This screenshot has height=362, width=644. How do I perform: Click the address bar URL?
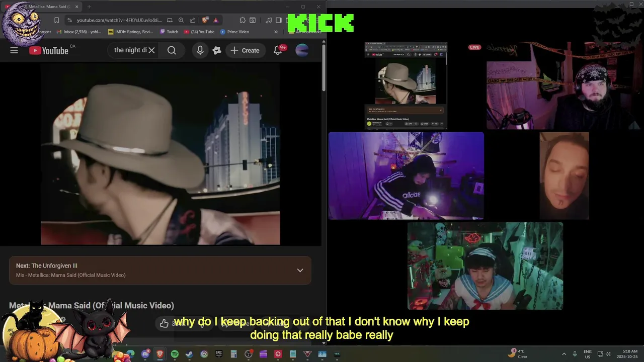tap(119, 20)
